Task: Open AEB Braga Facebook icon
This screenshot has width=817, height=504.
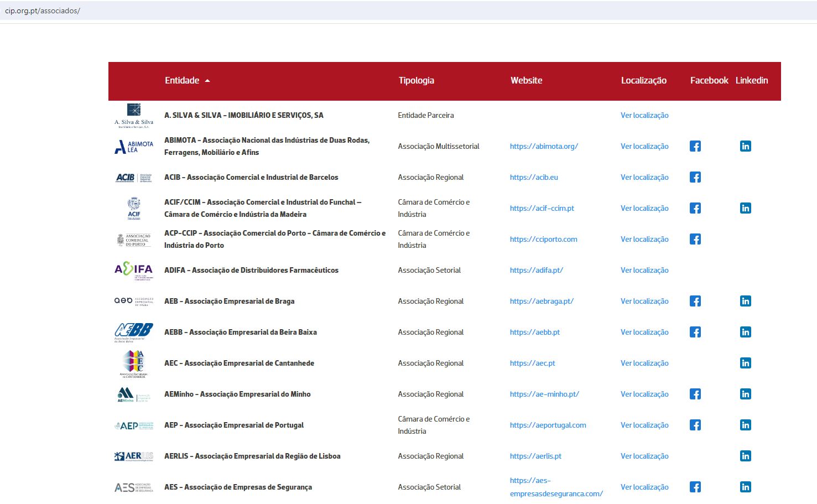Action: click(695, 301)
